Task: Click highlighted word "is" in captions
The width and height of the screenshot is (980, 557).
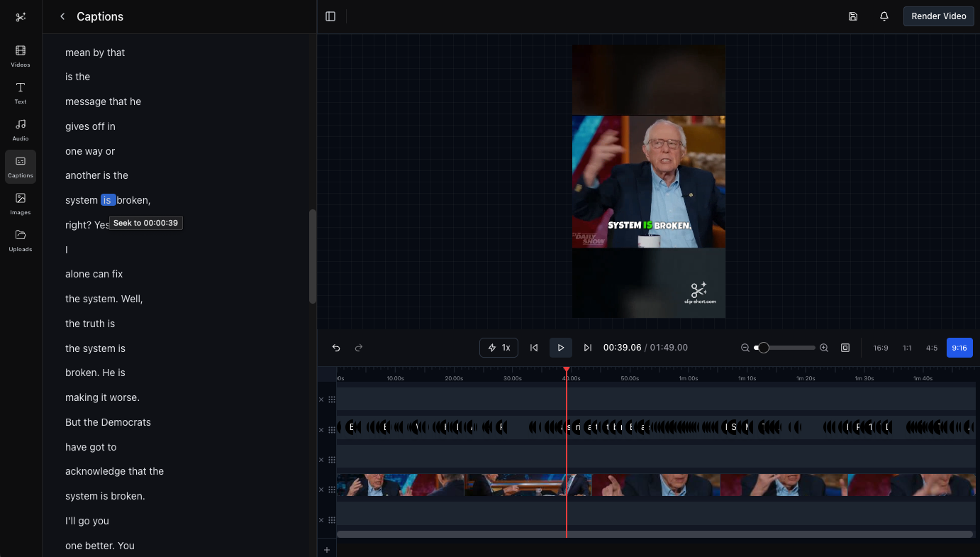Action: tap(107, 200)
